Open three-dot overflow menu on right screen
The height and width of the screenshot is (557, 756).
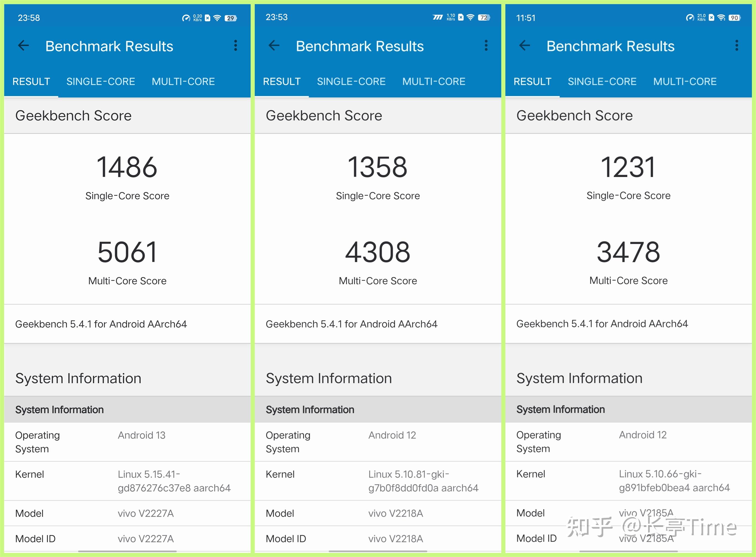[737, 45]
